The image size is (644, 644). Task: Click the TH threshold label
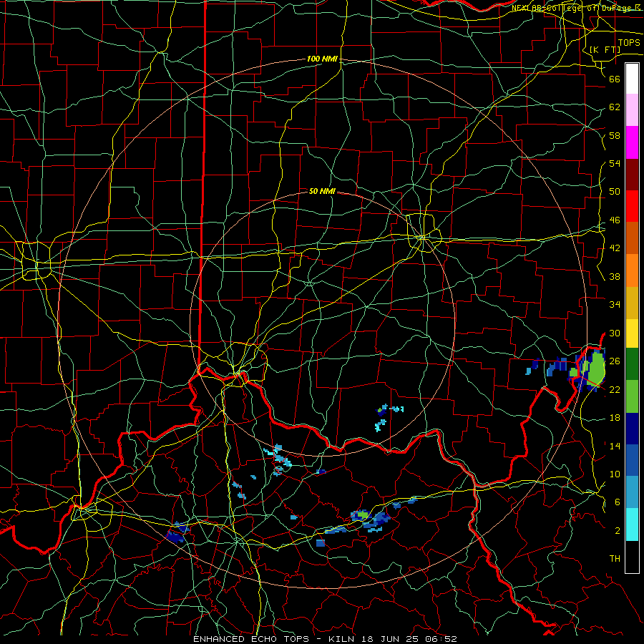point(615,559)
